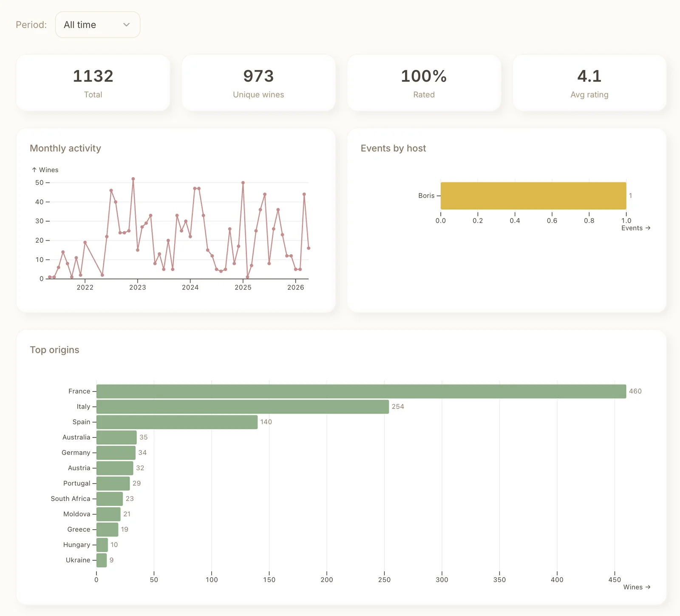Click the Events by host heading
The image size is (680, 616).
[x=393, y=148]
